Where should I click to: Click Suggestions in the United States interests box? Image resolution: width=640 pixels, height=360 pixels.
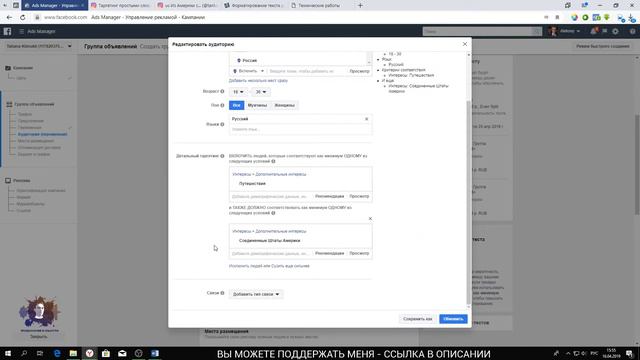tap(329, 253)
